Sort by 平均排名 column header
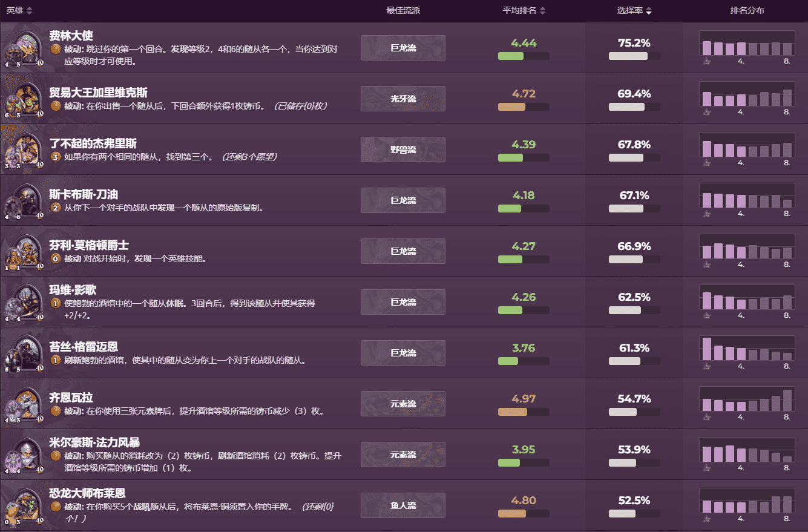The width and height of the screenshot is (808, 532). point(524,10)
